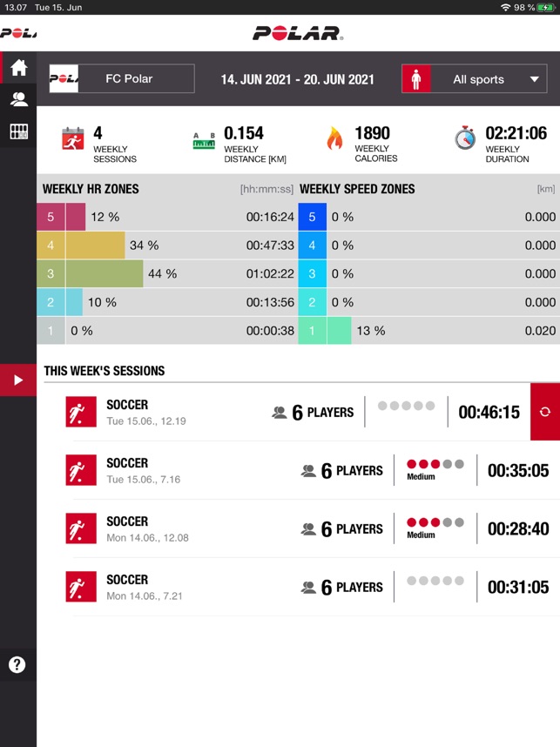Click the weekly distance ruler icon

click(204, 140)
